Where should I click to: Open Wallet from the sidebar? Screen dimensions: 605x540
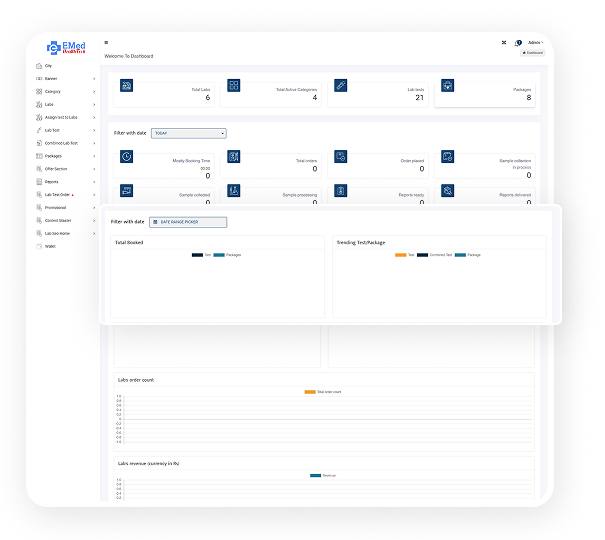pyautogui.click(x=50, y=245)
